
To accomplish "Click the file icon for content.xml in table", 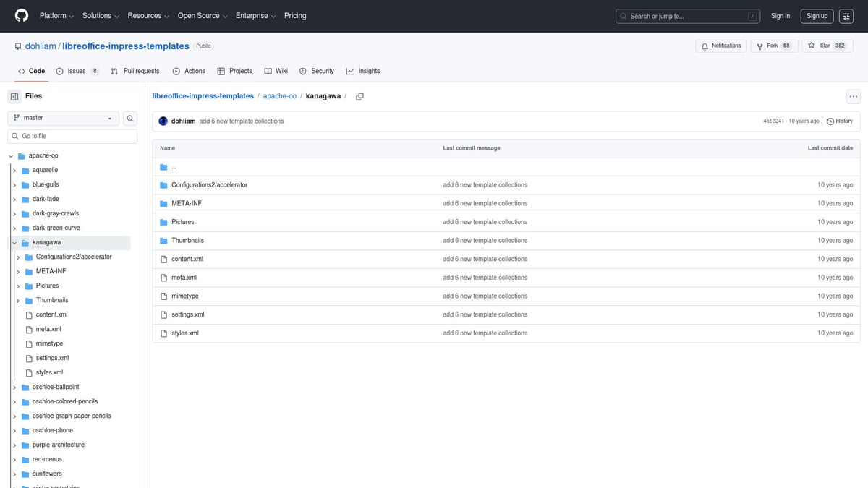I will (163, 259).
